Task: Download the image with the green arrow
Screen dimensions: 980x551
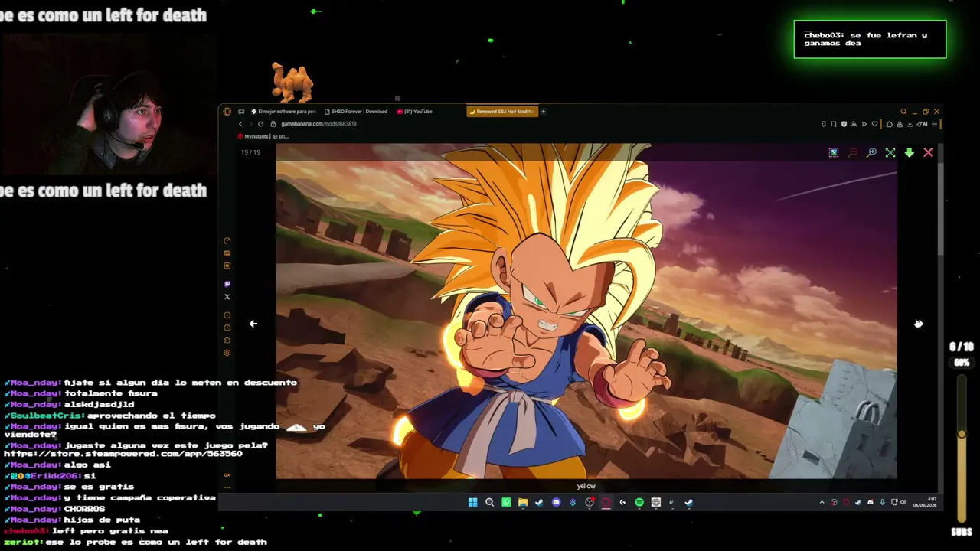Action: (909, 153)
